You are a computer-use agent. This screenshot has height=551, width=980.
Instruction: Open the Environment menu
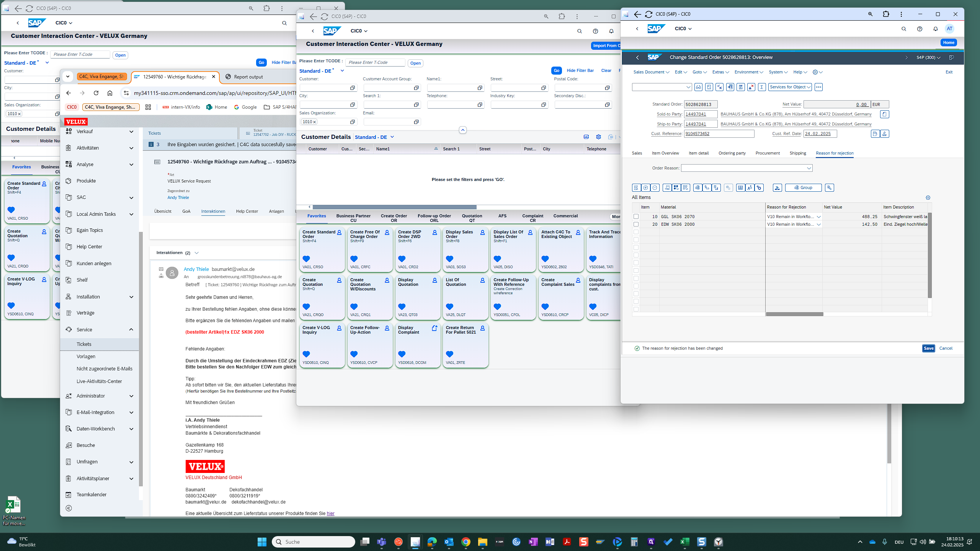(x=749, y=72)
